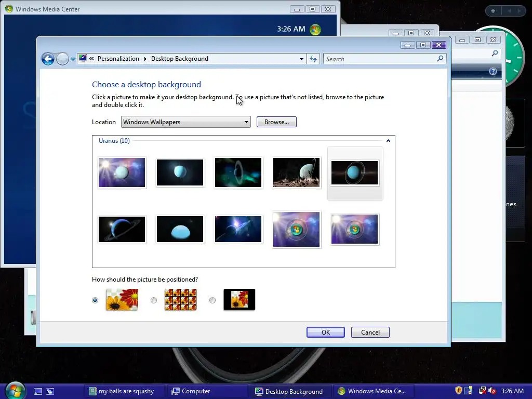Click the muted volume tray icon

493,391
